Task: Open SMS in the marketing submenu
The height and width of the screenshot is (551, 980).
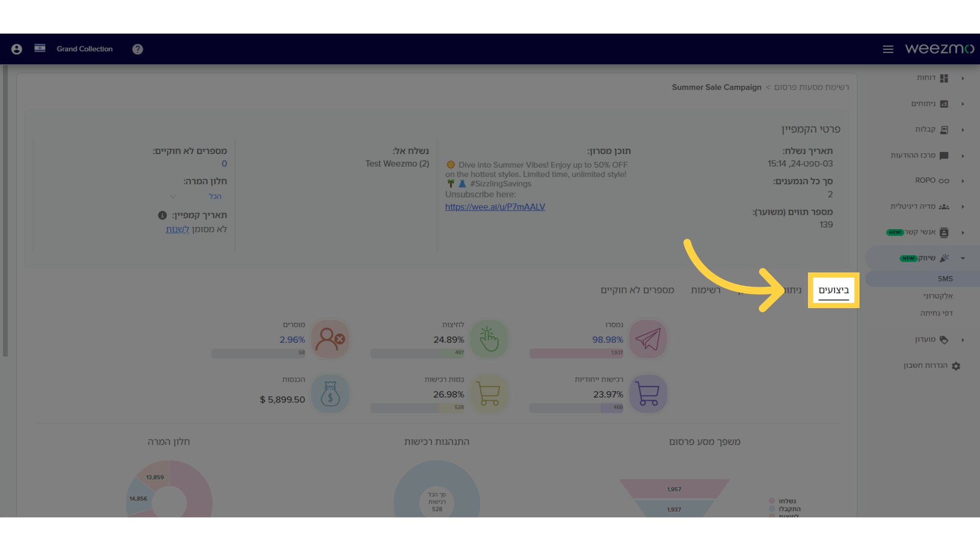Action: [x=945, y=279]
